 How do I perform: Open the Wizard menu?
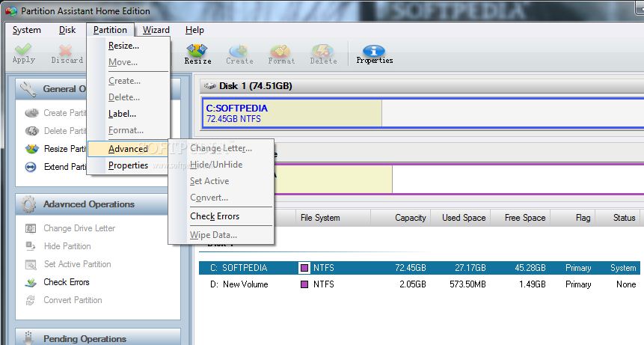(x=156, y=30)
